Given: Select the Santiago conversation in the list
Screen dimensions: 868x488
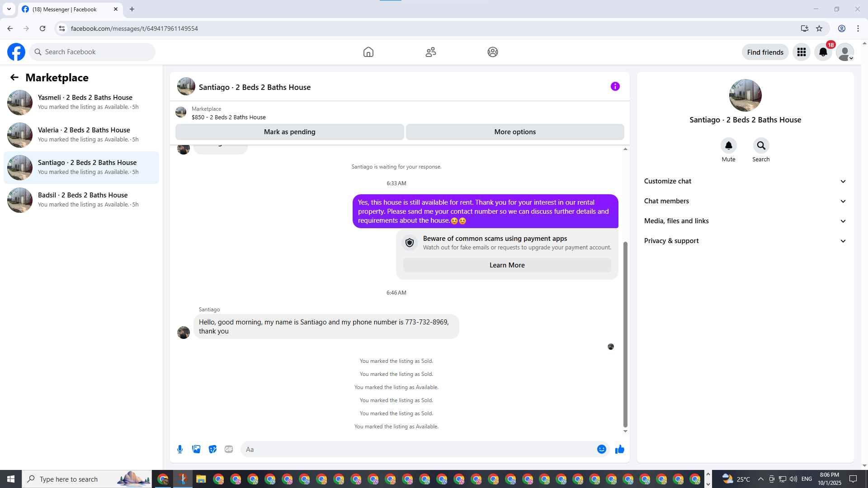Looking at the screenshot, I should click(x=81, y=167).
